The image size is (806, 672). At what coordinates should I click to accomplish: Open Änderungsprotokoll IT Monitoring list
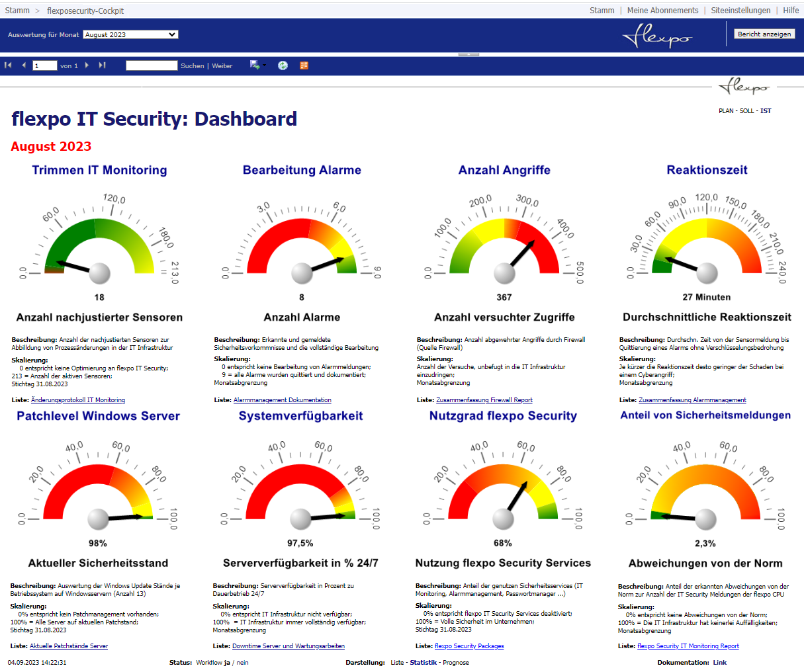tap(78, 400)
